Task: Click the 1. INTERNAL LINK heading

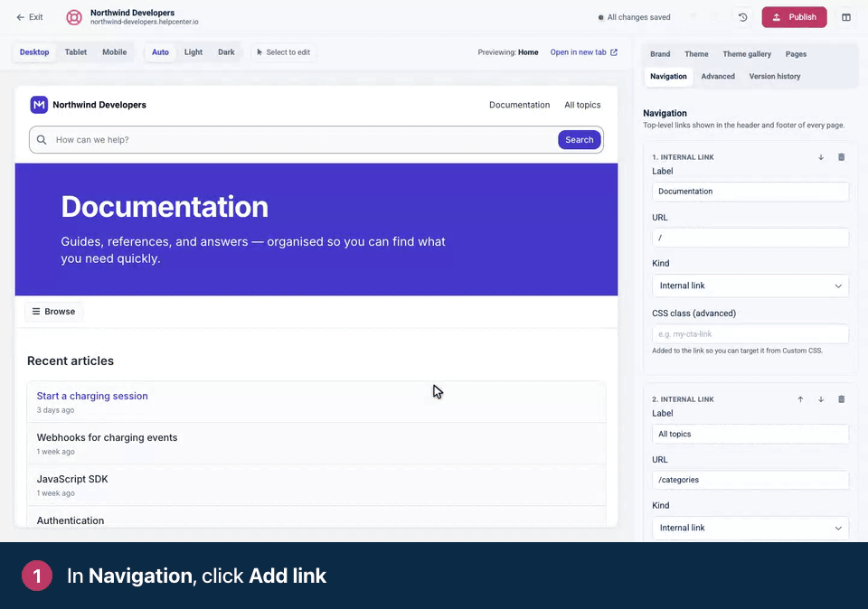Action: click(683, 157)
